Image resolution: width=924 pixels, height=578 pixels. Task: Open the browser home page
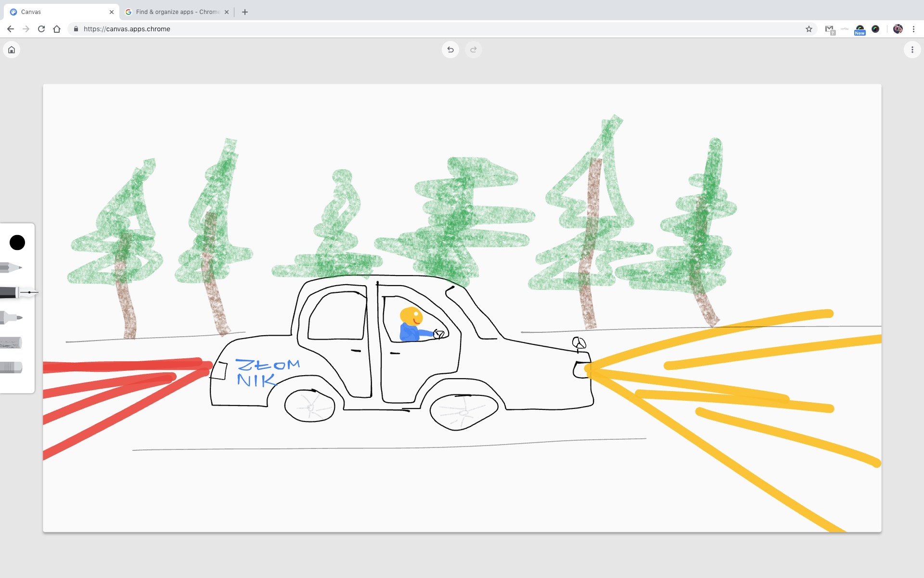[x=57, y=29]
